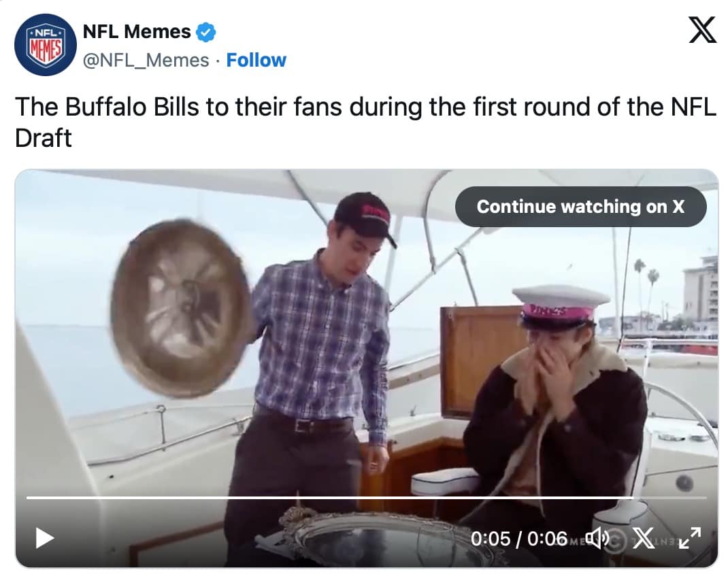
Task: Click the word Draft in the tweet
Action: [43, 137]
